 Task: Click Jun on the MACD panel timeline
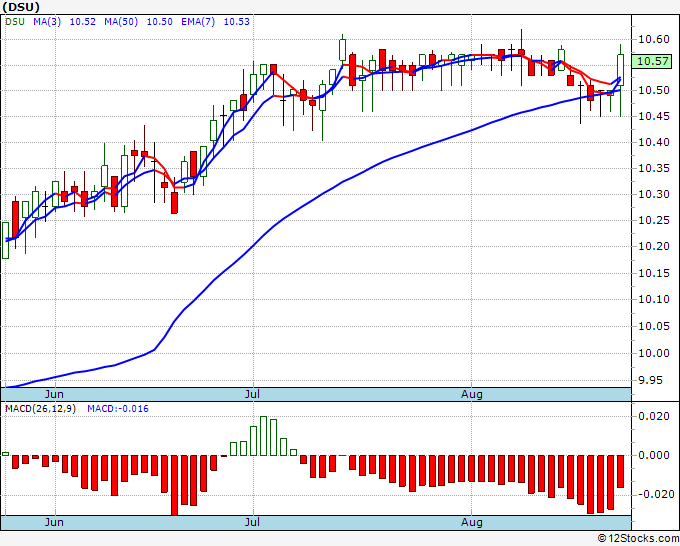[54, 522]
